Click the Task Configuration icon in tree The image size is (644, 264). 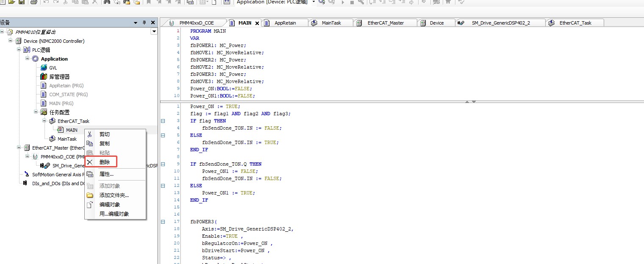click(x=44, y=112)
